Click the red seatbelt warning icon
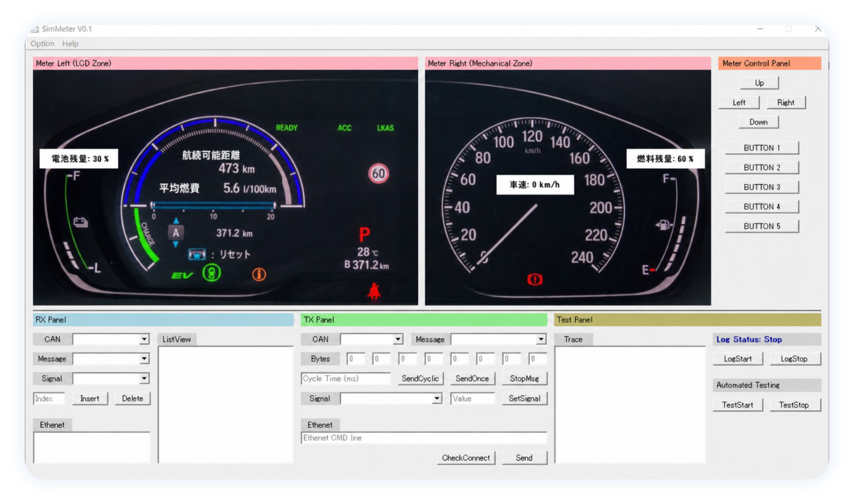This screenshot has height=504, width=854. point(374,291)
